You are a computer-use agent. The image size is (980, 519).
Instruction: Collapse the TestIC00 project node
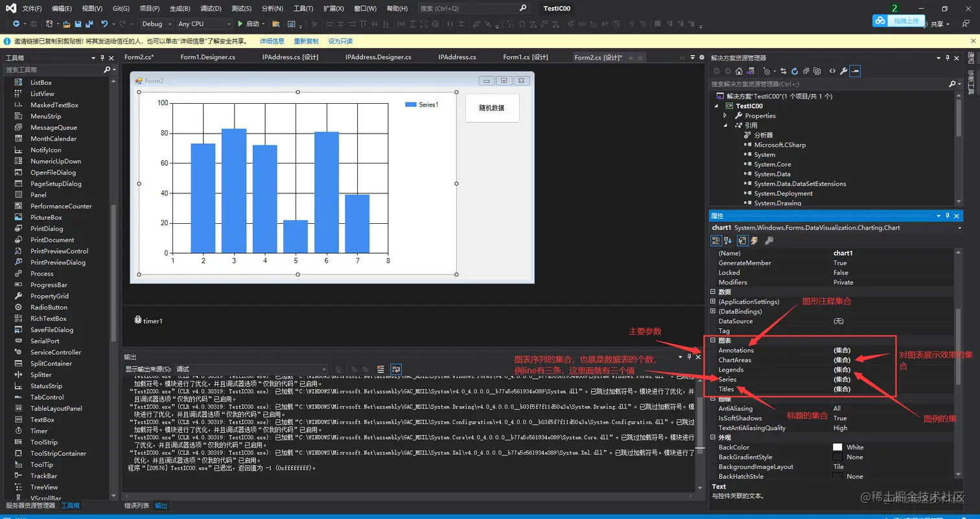coord(716,106)
